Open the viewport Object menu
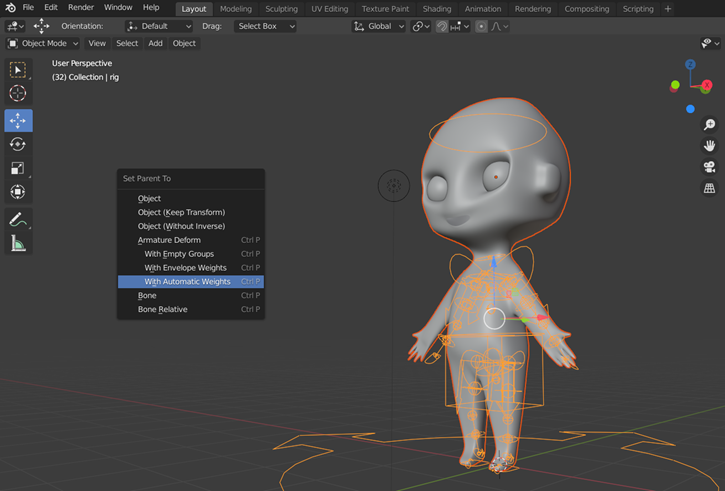The image size is (725, 491). [184, 43]
